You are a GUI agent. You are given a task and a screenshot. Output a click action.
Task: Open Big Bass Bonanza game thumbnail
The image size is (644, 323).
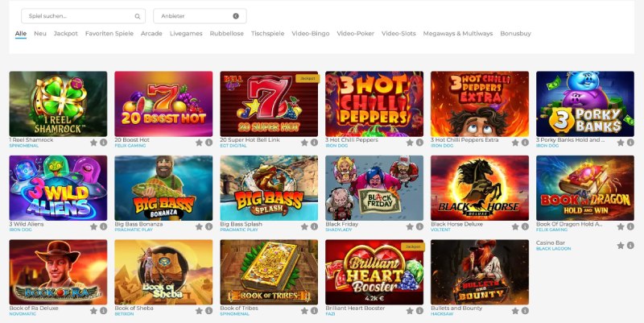(x=163, y=188)
